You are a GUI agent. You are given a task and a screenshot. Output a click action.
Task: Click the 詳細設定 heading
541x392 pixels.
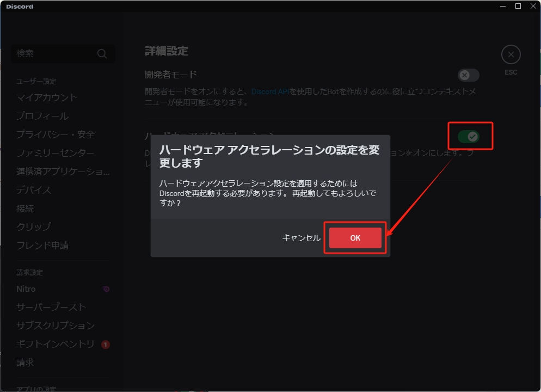tap(167, 51)
